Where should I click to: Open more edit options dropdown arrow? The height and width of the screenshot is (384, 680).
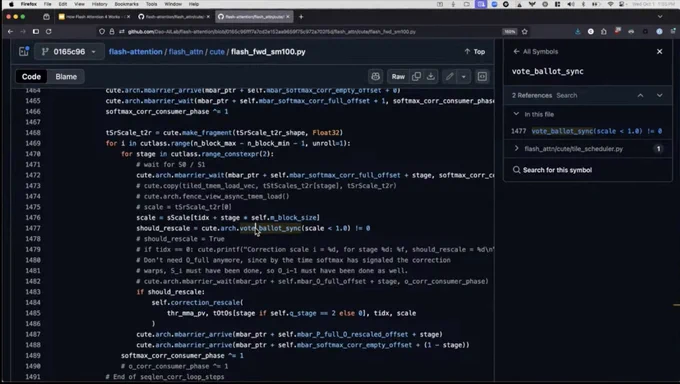point(464,76)
